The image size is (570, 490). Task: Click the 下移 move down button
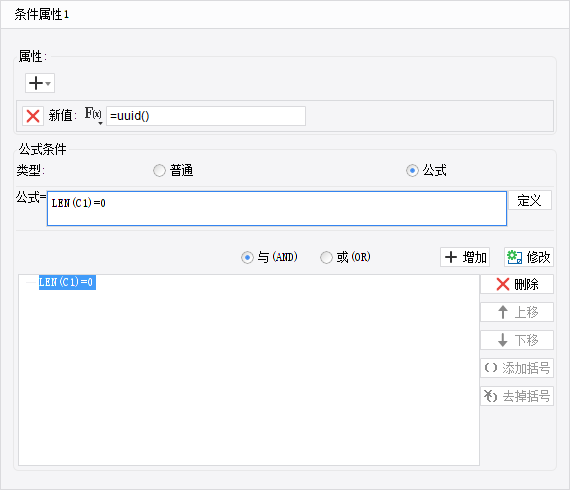(x=517, y=340)
